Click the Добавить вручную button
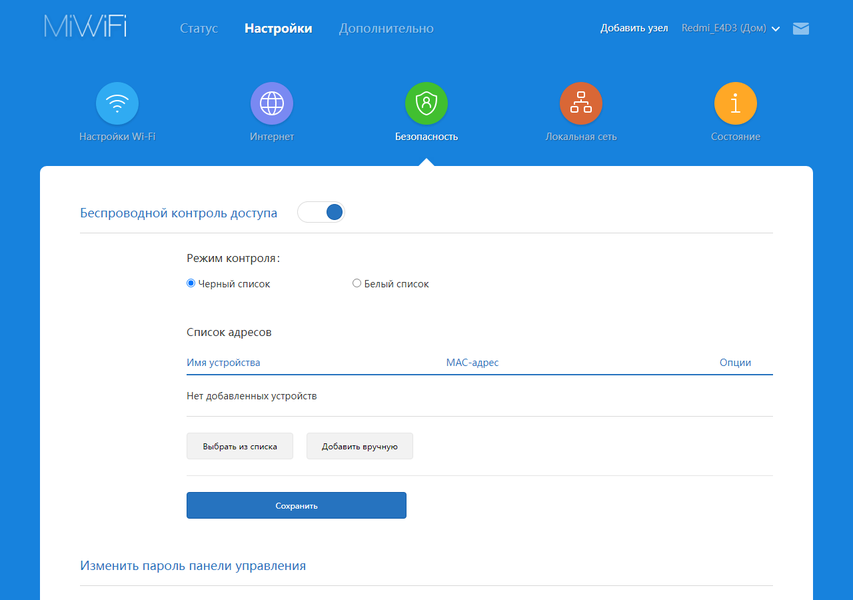 tap(360, 446)
